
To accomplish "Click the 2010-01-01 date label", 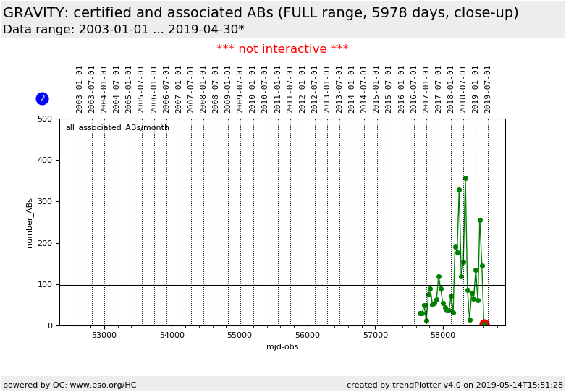I will [x=253, y=88].
